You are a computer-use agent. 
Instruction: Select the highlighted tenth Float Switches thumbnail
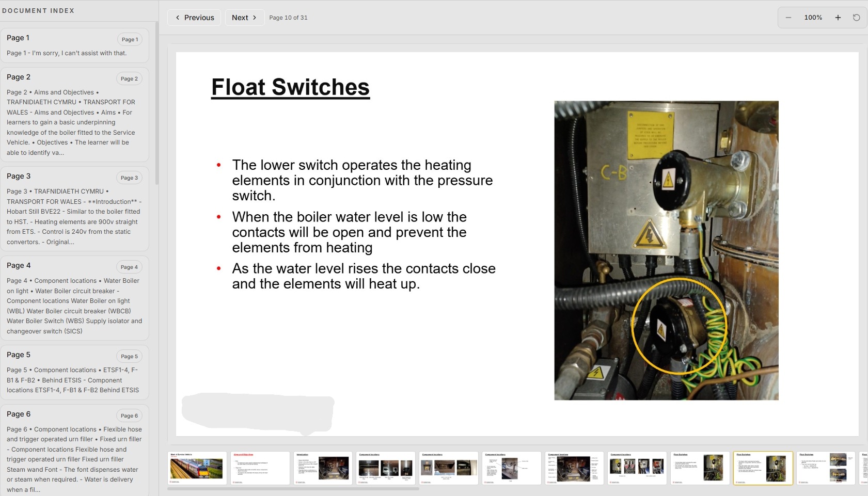(x=763, y=468)
